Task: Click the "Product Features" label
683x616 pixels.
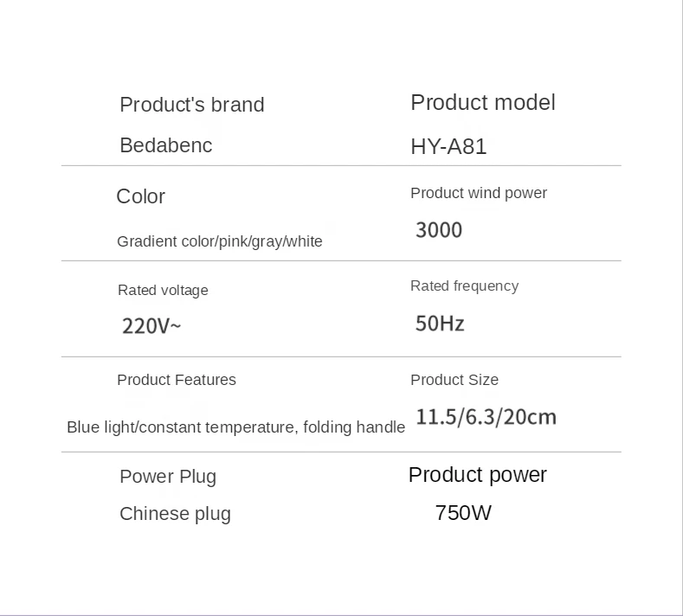Action: (177, 380)
